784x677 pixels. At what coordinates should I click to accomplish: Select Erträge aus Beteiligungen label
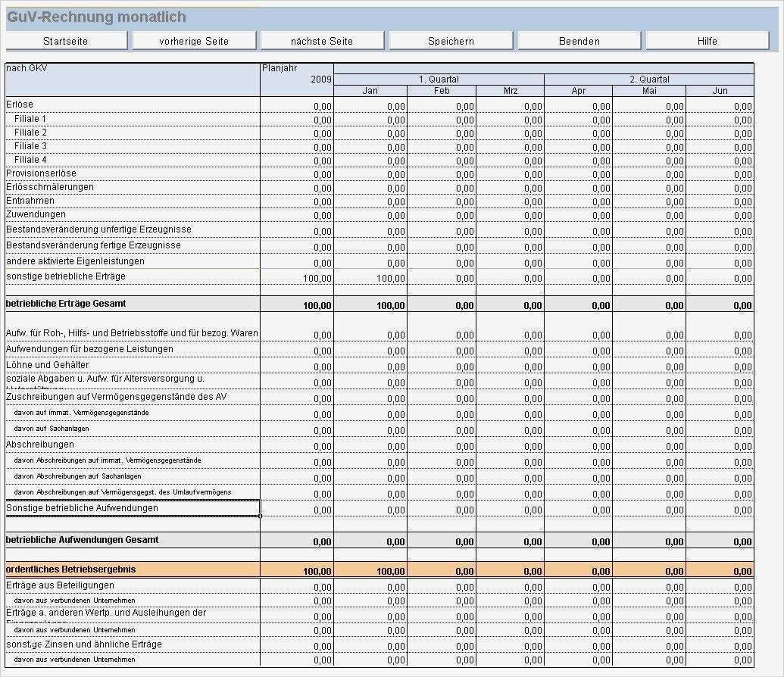coord(60,585)
